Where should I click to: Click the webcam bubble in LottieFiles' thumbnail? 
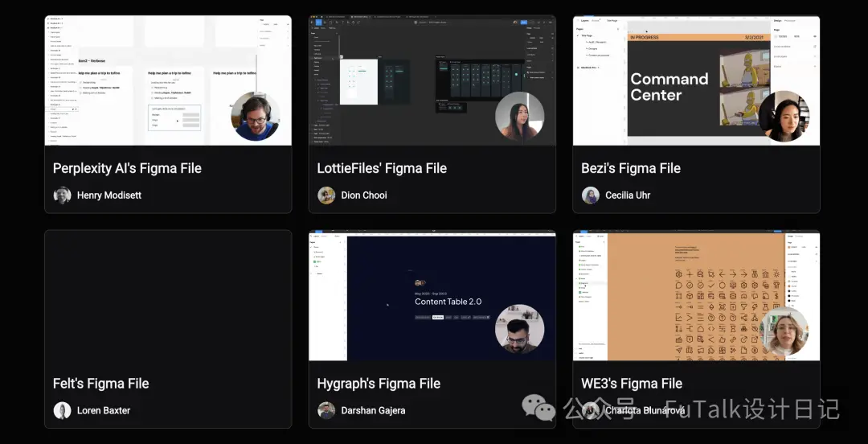click(519, 116)
